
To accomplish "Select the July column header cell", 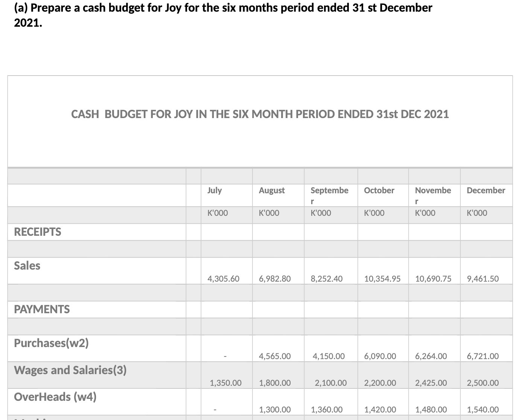I will click(215, 191).
